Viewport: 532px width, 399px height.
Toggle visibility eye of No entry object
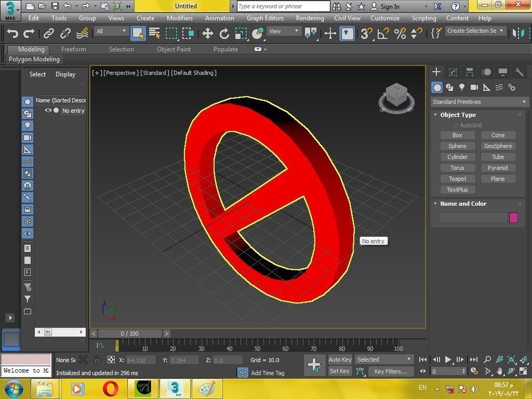[48, 110]
